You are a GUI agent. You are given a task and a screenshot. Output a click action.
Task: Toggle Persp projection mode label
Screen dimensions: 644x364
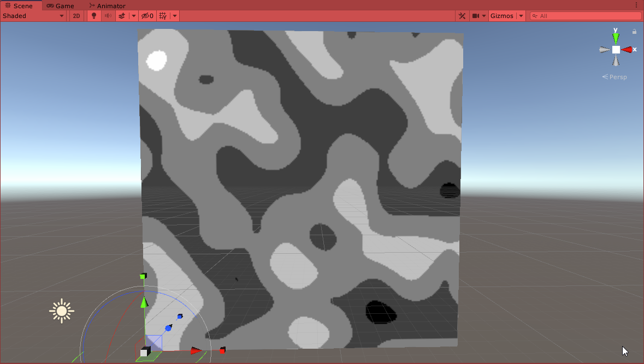tap(615, 77)
